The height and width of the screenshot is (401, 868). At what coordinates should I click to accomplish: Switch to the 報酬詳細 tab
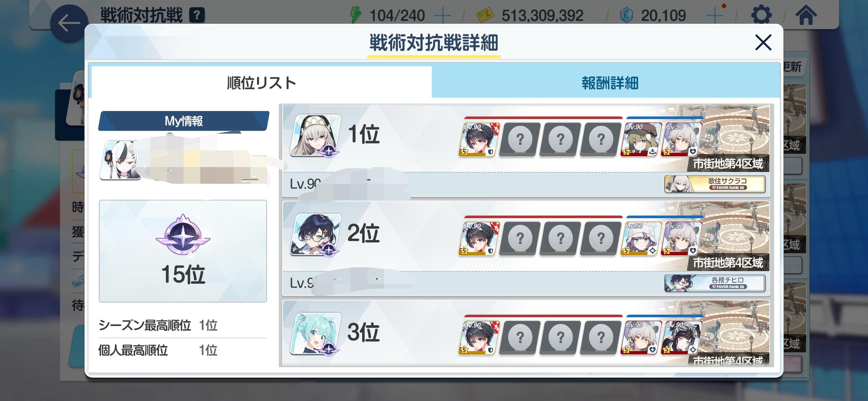click(609, 83)
